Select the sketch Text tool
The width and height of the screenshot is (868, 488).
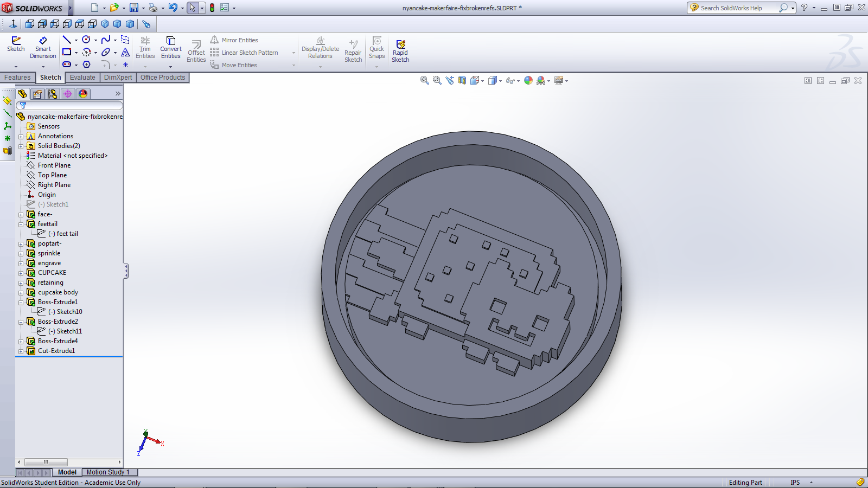[125, 52]
